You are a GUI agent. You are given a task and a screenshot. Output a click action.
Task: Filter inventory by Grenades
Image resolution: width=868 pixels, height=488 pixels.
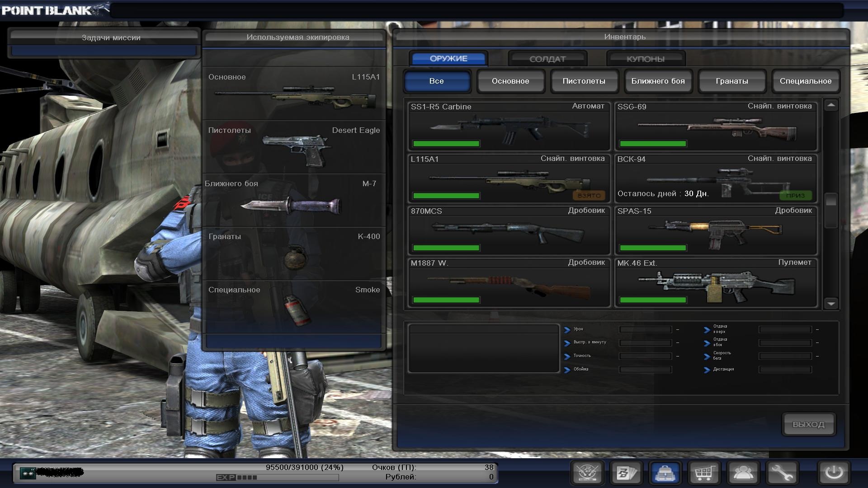(x=731, y=81)
